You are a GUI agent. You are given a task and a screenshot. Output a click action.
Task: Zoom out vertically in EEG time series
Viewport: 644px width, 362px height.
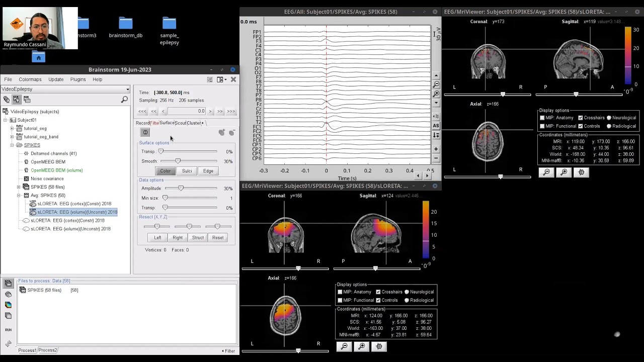coord(436,84)
